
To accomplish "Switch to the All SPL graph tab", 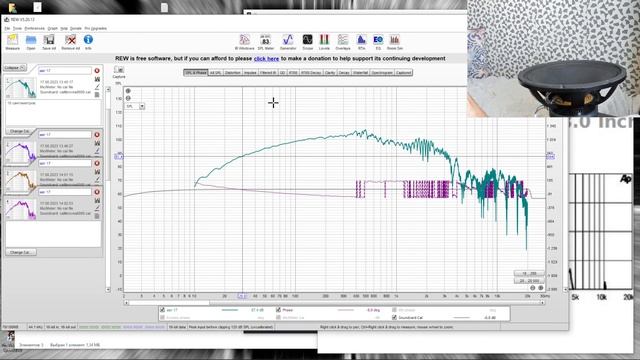I will coord(216,73).
